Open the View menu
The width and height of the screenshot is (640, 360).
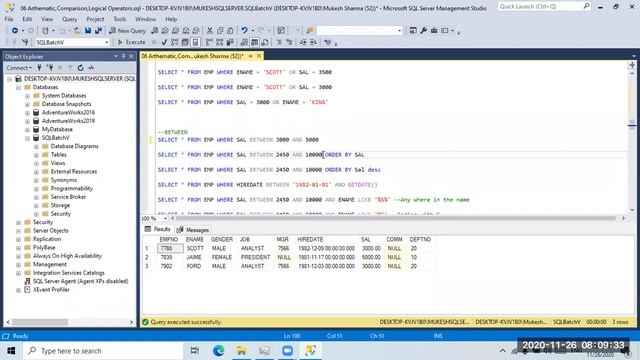[47, 19]
